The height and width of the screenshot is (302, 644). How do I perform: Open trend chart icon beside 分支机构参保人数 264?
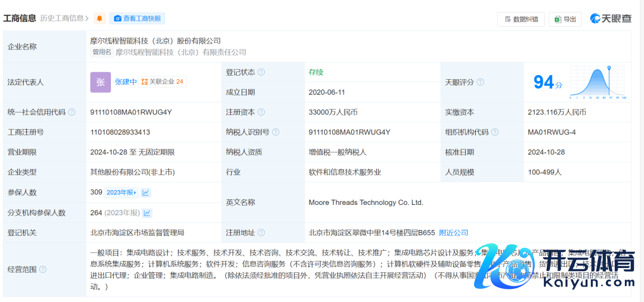(x=147, y=213)
